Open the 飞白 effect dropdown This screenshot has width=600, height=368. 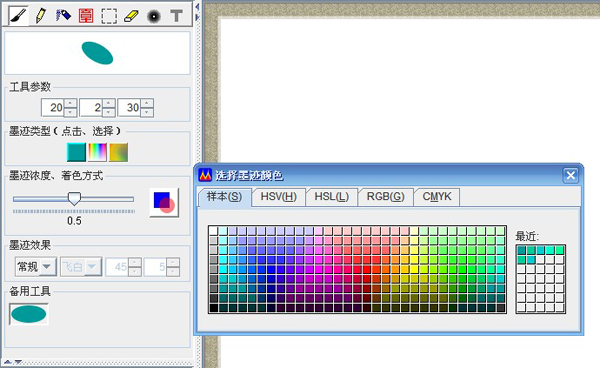(81, 267)
